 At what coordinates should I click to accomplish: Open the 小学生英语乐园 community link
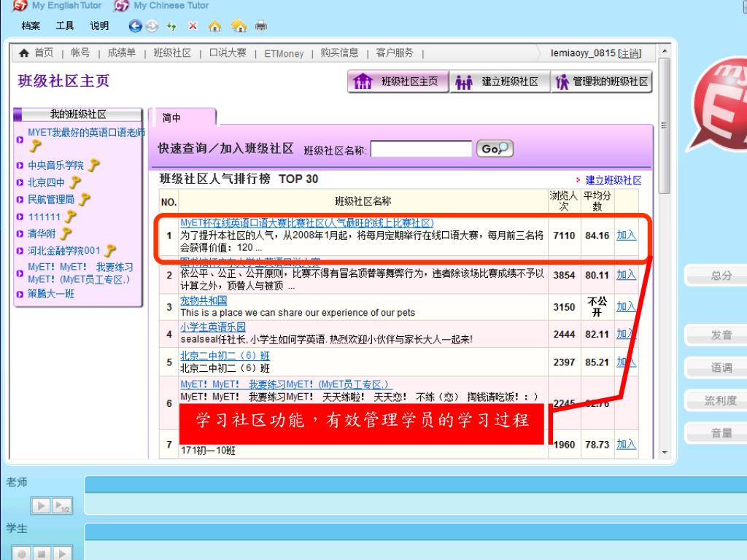coord(213,327)
